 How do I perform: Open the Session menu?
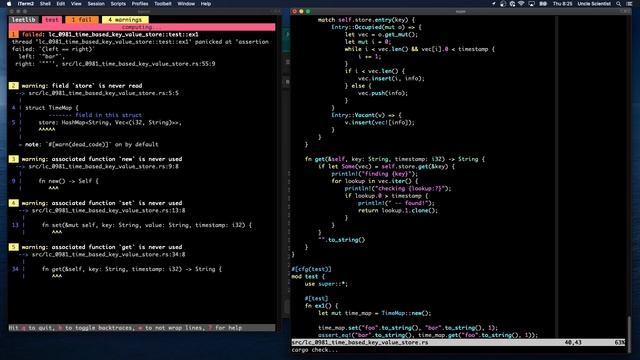click(96, 4)
